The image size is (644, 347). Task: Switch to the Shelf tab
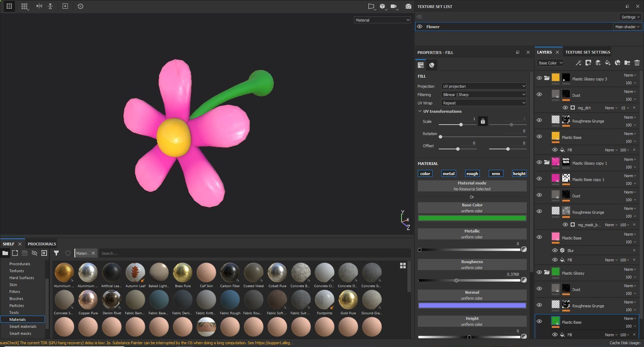[8, 244]
